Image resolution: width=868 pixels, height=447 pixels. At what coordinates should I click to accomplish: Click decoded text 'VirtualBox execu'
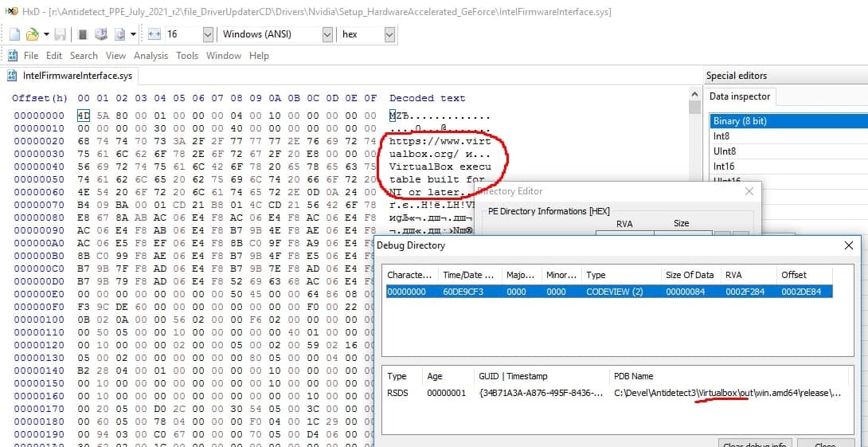click(440, 167)
